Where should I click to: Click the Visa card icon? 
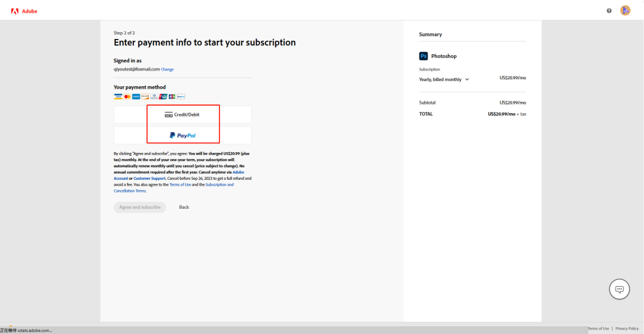point(118,96)
